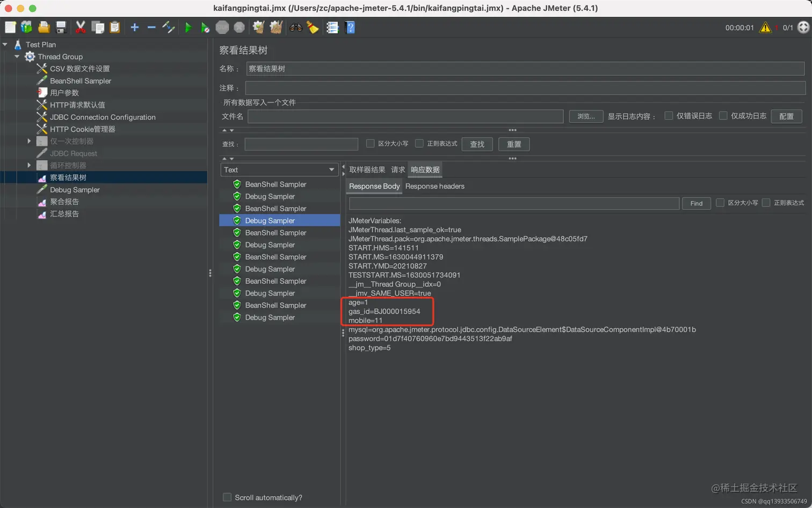Click the Search binoculars icon

click(x=296, y=27)
